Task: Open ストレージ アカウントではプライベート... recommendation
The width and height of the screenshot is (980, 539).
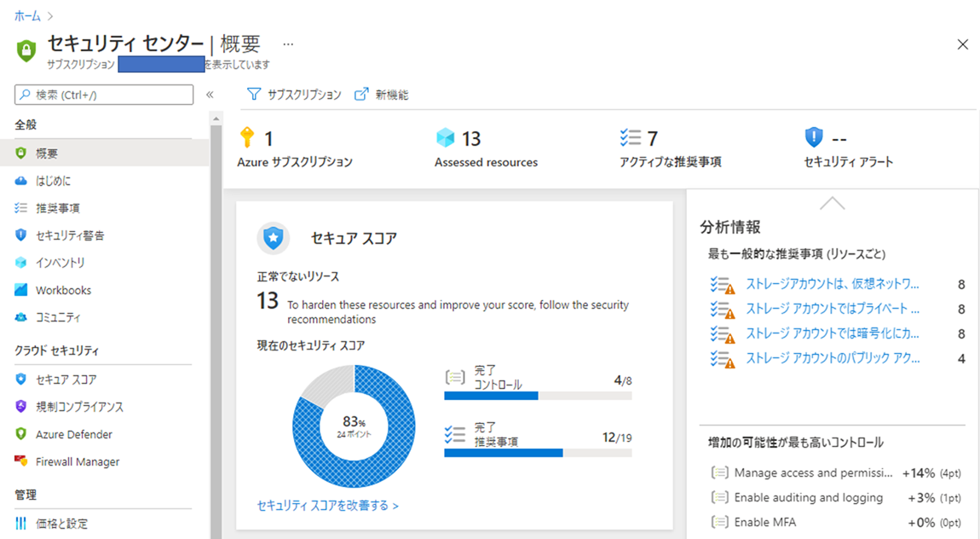Action: pyautogui.click(x=833, y=308)
